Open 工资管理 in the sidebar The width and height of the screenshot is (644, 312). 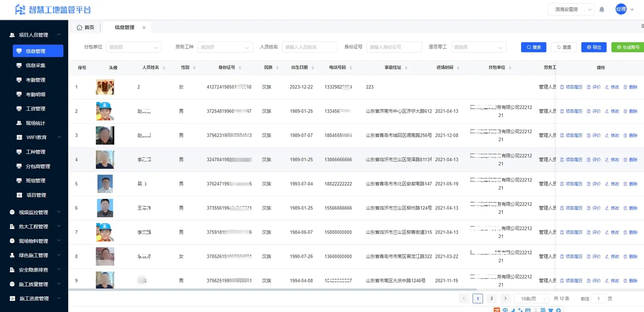[x=35, y=108]
